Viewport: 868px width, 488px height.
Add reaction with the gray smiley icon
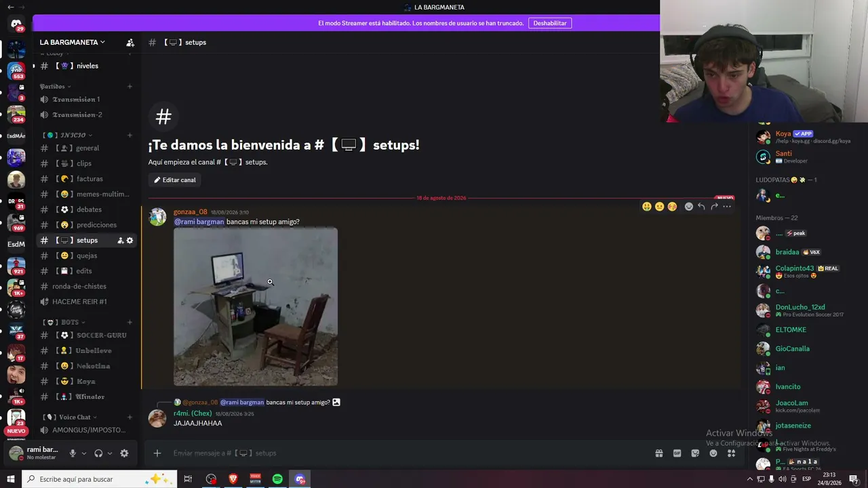pyautogui.click(x=689, y=207)
